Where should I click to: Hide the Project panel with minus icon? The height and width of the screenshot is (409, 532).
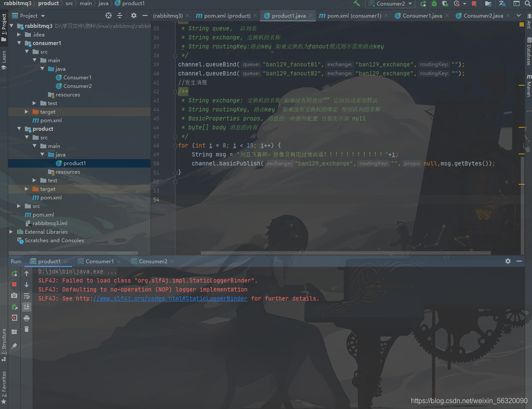click(x=145, y=15)
